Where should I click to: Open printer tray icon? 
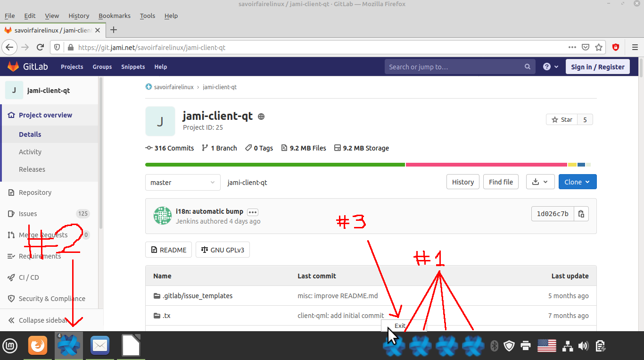[526, 346]
